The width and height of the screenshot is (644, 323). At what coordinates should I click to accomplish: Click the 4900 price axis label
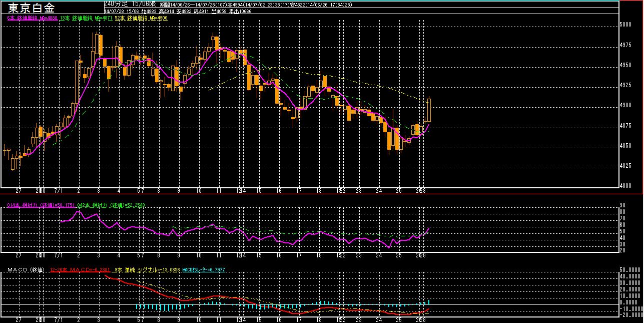click(626, 105)
